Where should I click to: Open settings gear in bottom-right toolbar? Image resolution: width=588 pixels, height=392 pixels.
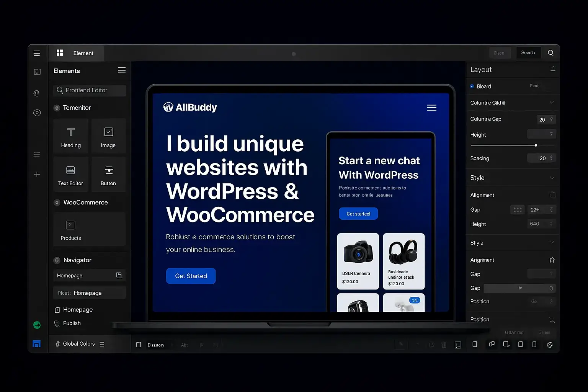click(x=550, y=345)
